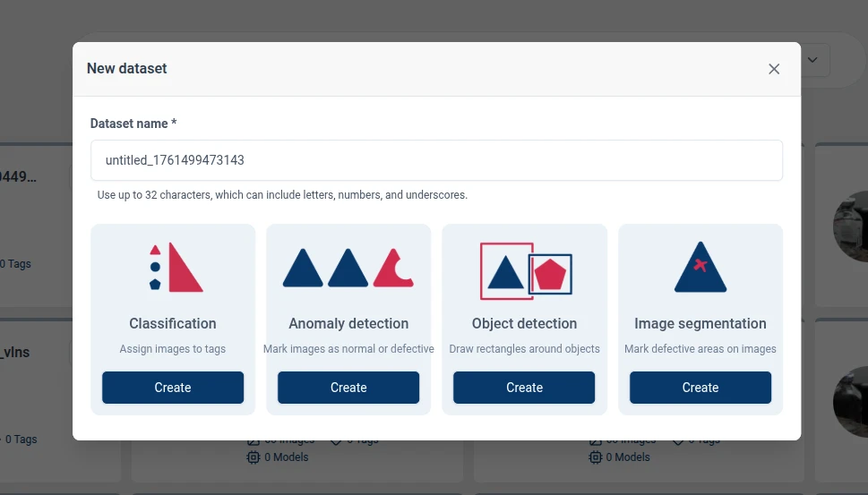Expand the dropdown chevron behind the dialog
This screenshot has height=495, width=868.
pos(813,60)
